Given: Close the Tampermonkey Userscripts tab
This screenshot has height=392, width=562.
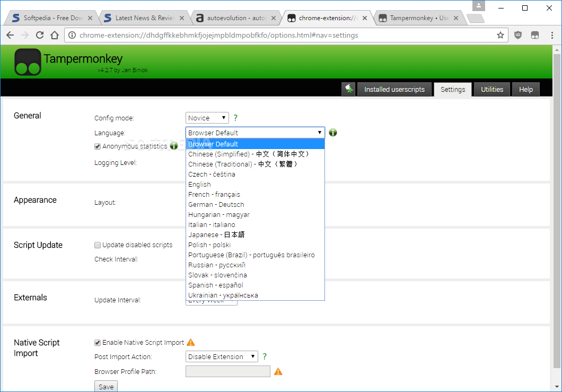Looking at the screenshot, I should click(x=456, y=18).
